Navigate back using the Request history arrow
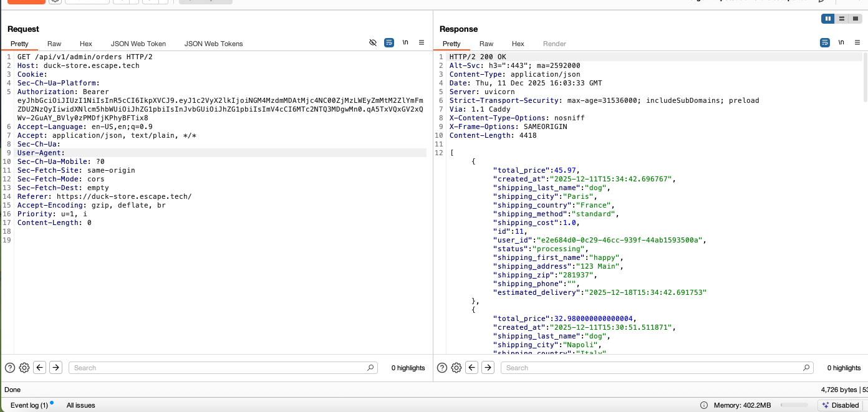Viewport: 868px width, 412px height. click(x=39, y=367)
